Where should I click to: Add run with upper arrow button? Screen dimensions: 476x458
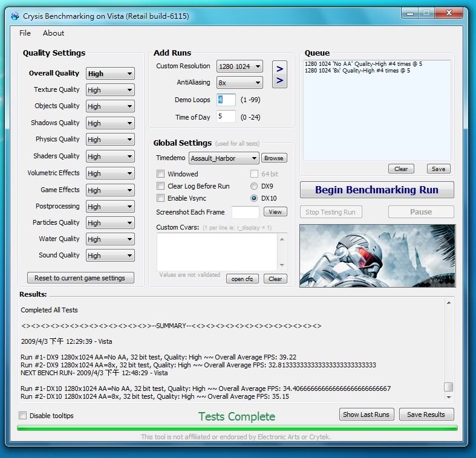(279, 69)
